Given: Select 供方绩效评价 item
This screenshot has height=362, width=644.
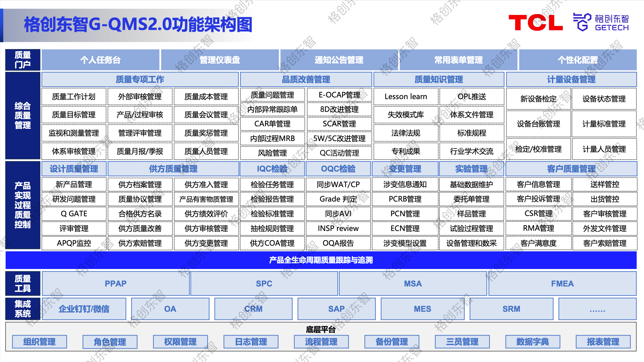Looking at the screenshot, I should pos(206,214).
